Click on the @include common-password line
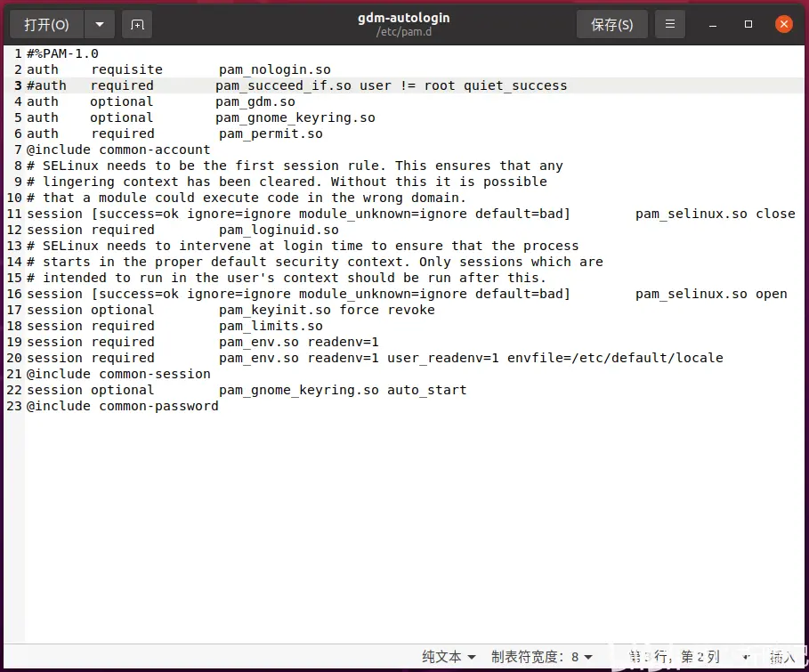Viewport: 809px width, 672px height. point(122,406)
